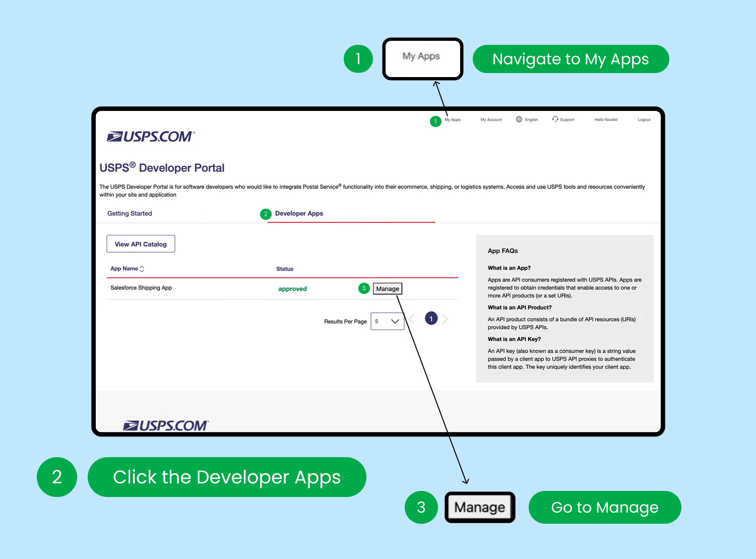
Task: Click Manage in the Salesforce Shipping App row
Action: click(388, 289)
